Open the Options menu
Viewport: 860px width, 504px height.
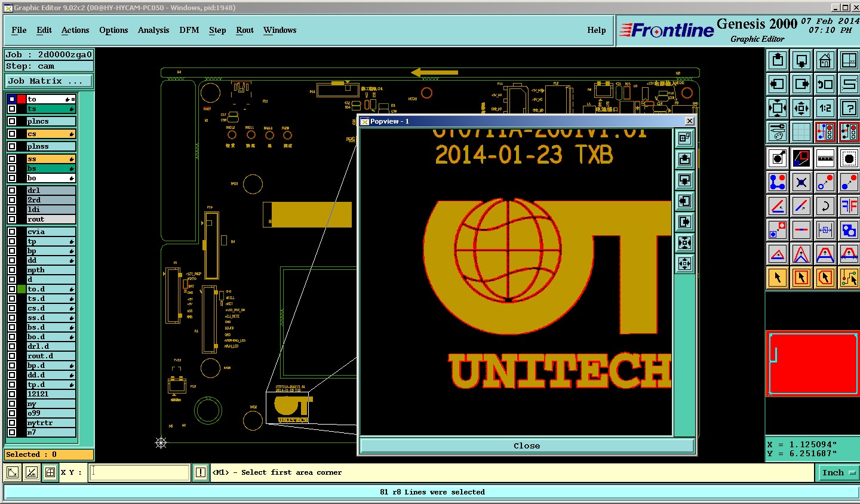tap(113, 30)
